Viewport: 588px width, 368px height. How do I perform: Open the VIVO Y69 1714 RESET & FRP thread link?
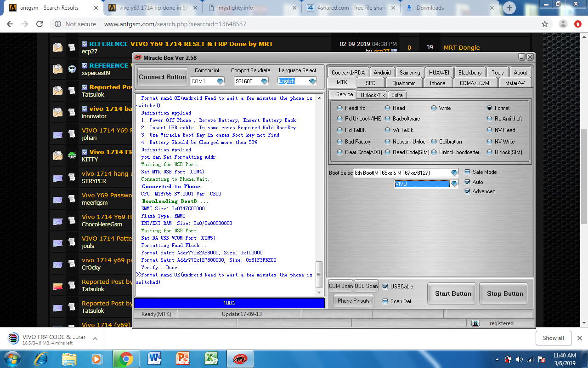coord(202,44)
